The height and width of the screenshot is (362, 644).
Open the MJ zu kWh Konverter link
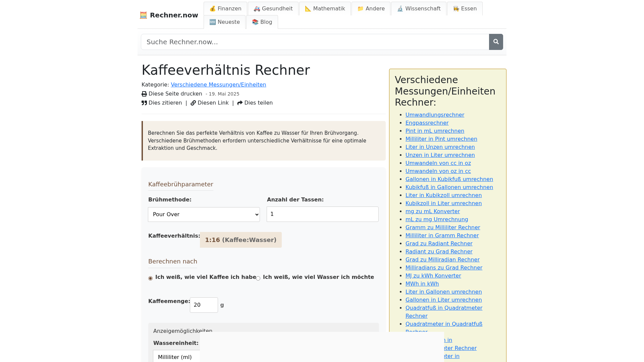[x=433, y=276]
